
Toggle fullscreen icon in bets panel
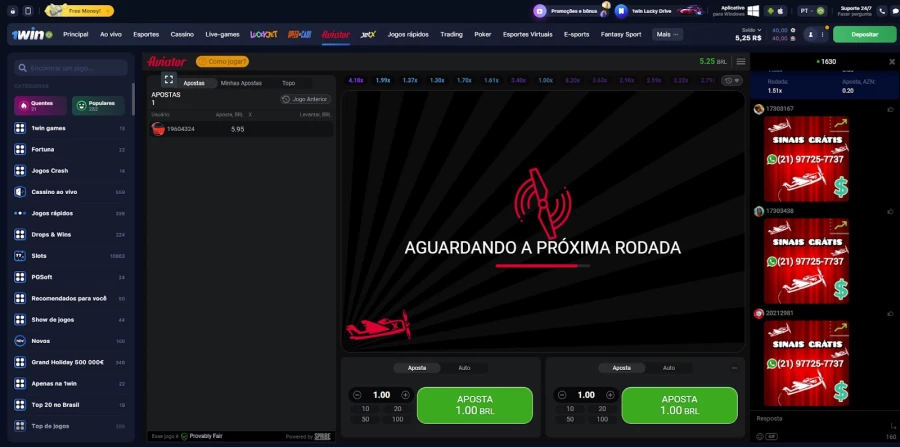(169, 79)
